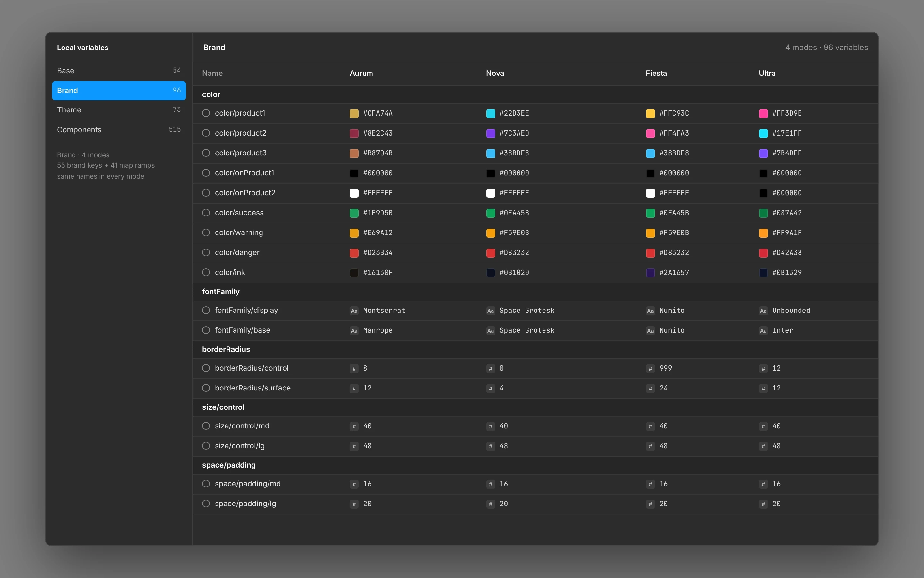The image size is (924, 578).
Task: Open the Fiesta #FFC93C color swatch
Action: click(x=650, y=114)
